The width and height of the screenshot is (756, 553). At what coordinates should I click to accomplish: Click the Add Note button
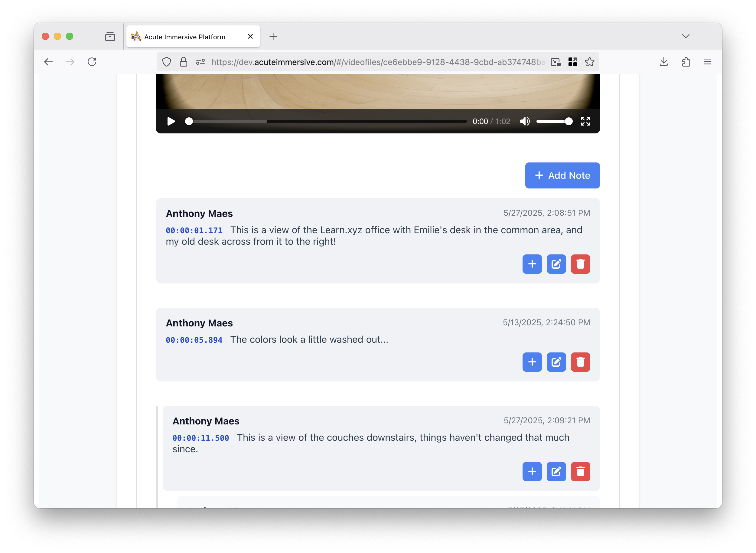[x=562, y=175]
